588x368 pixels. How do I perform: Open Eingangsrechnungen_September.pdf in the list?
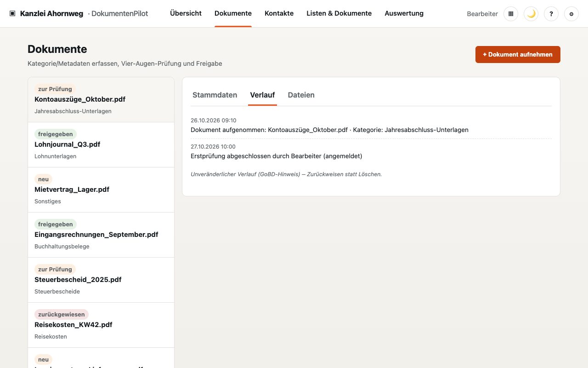pos(101,235)
